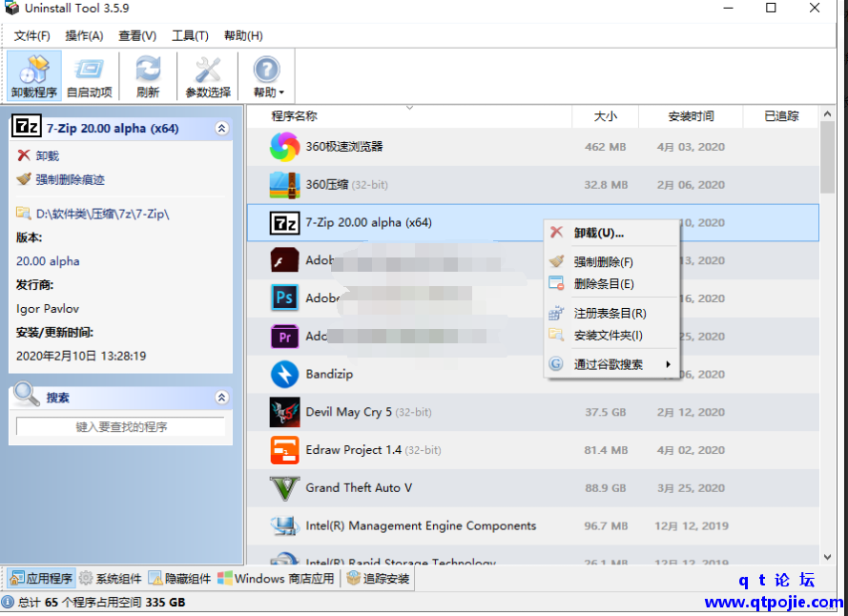Collapse the 7-Zip details panel
This screenshot has width=848, height=616.
point(221,128)
